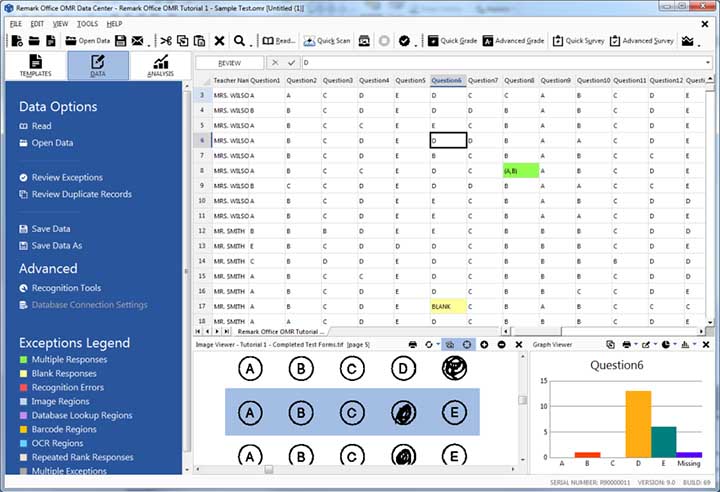Click the Copy icon in toolbar
720x492 pixels.
tap(182, 41)
